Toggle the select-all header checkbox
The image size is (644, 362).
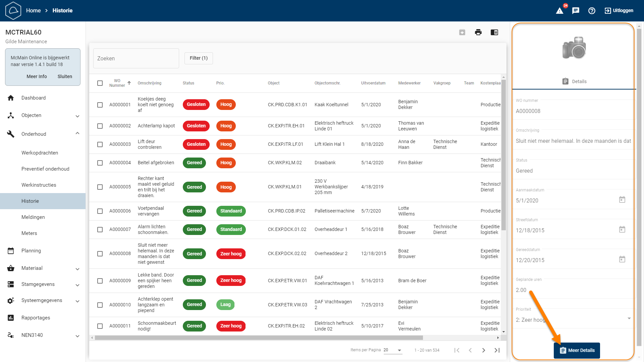click(100, 83)
